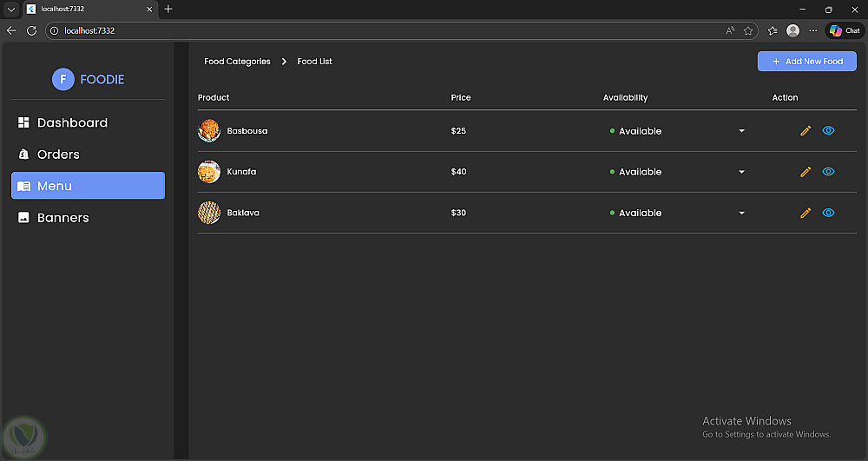Viewport: 868px width, 461px height.
Task: Click the Add New Food button
Action: pos(806,62)
